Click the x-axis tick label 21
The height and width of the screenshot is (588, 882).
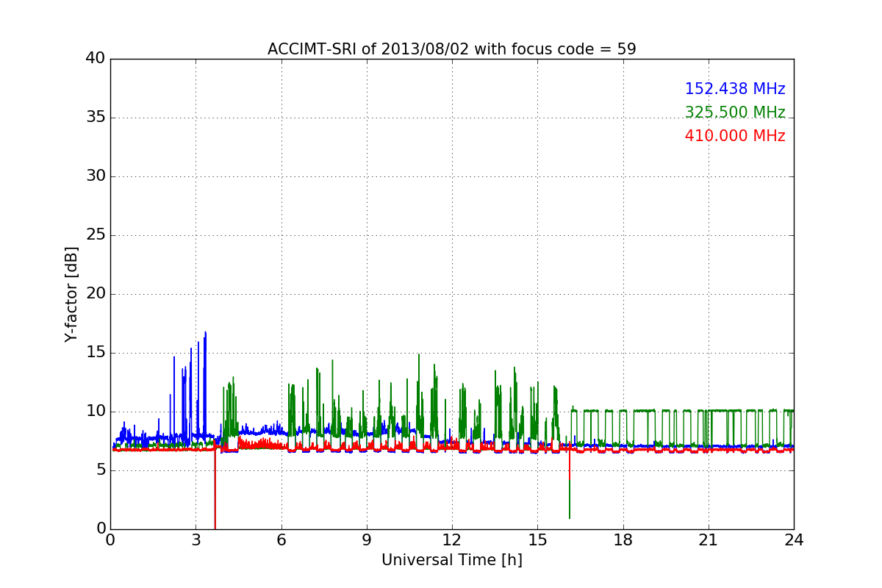coord(709,540)
